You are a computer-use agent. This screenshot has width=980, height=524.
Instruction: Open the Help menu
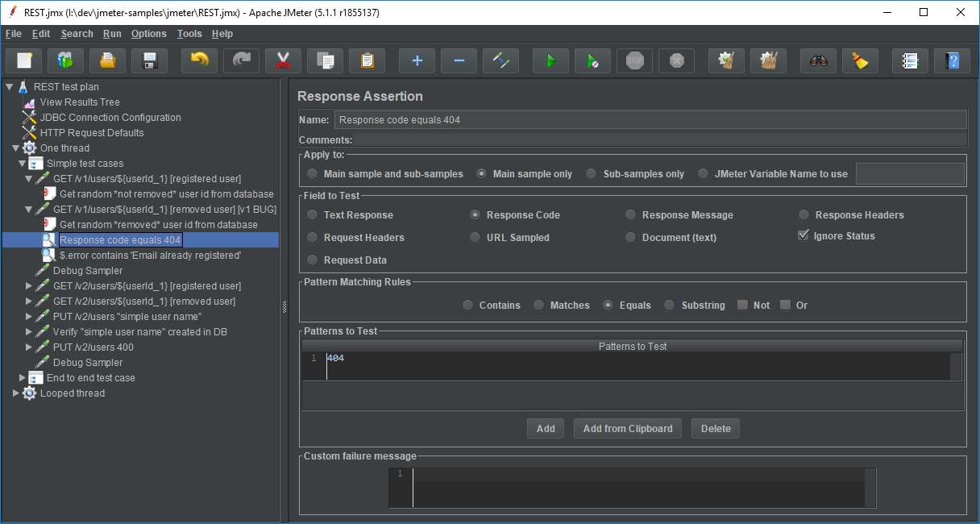[222, 34]
